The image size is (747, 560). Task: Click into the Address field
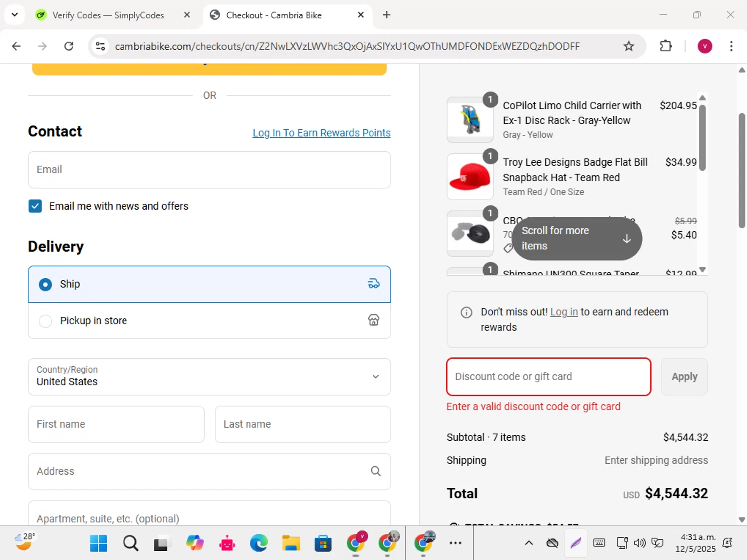click(x=210, y=471)
